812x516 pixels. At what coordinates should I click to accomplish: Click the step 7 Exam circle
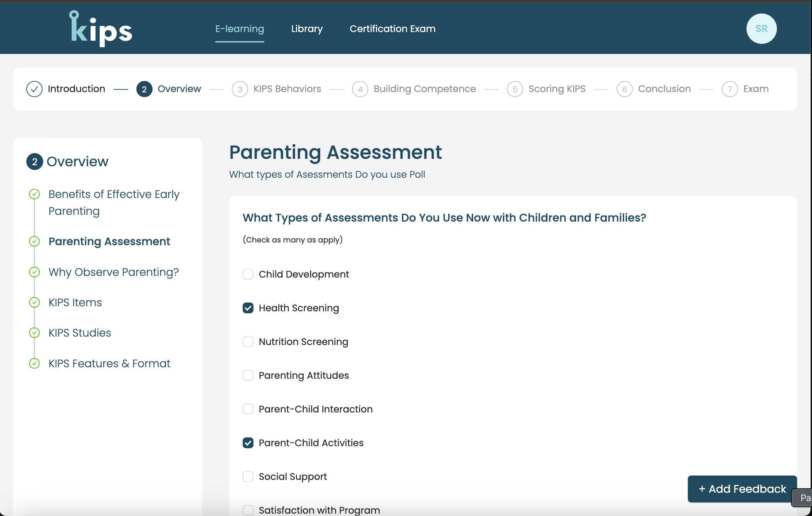[x=730, y=89]
